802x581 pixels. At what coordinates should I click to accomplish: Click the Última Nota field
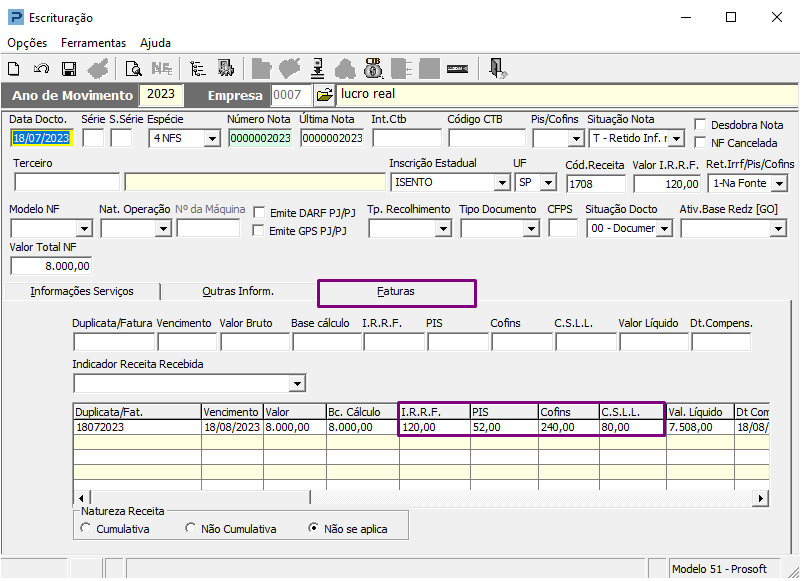tap(332, 138)
